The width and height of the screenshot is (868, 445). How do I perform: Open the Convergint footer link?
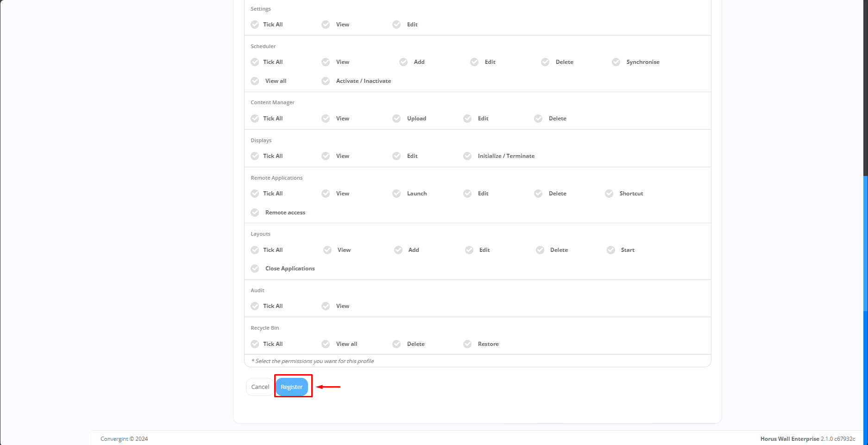(x=114, y=439)
